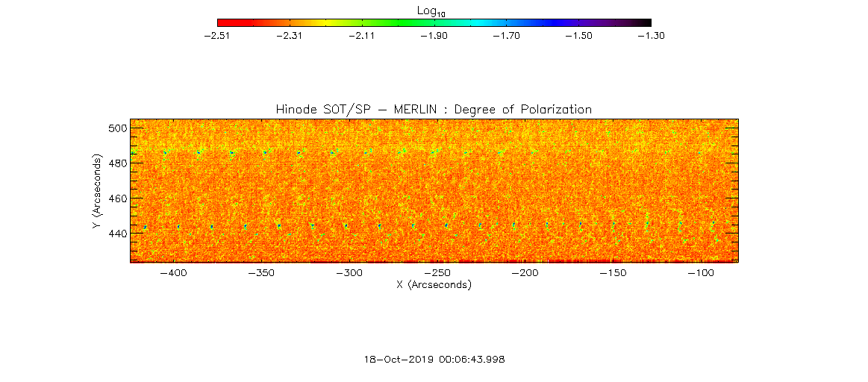Image resolution: width=868 pixels, height=382 pixels.
Task: Select the -100 X-axis tick label
Action: tap(701, 273)
